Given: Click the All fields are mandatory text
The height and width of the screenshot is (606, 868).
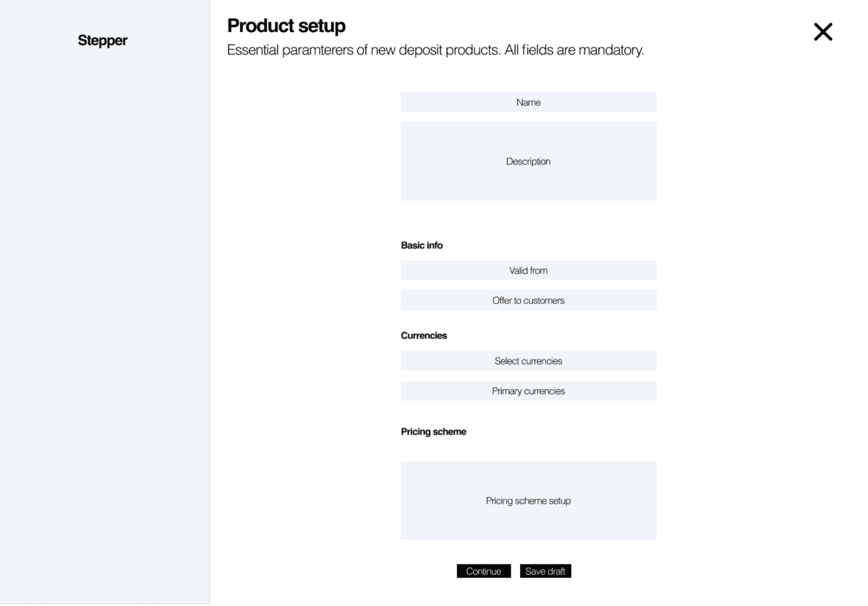Looking at the screenshot, I should (574, 50).
